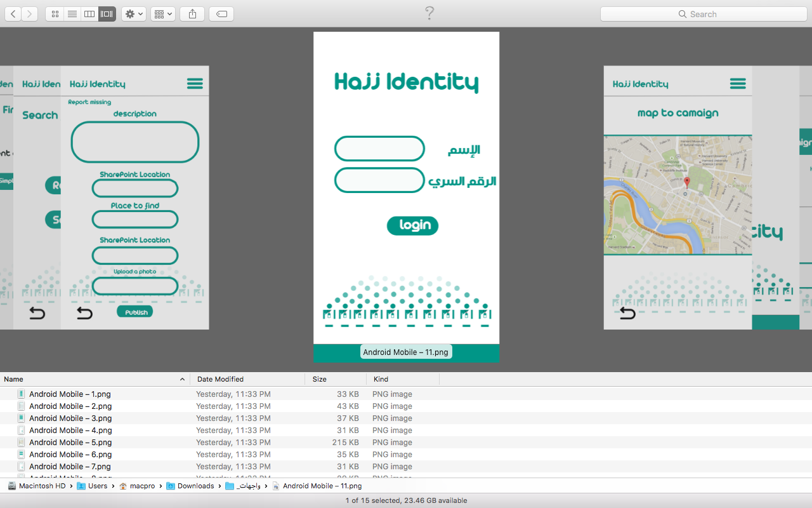Switch to Cover Flow view
Image resolution: width=812 pixels, height=508 pixels.
107,14
